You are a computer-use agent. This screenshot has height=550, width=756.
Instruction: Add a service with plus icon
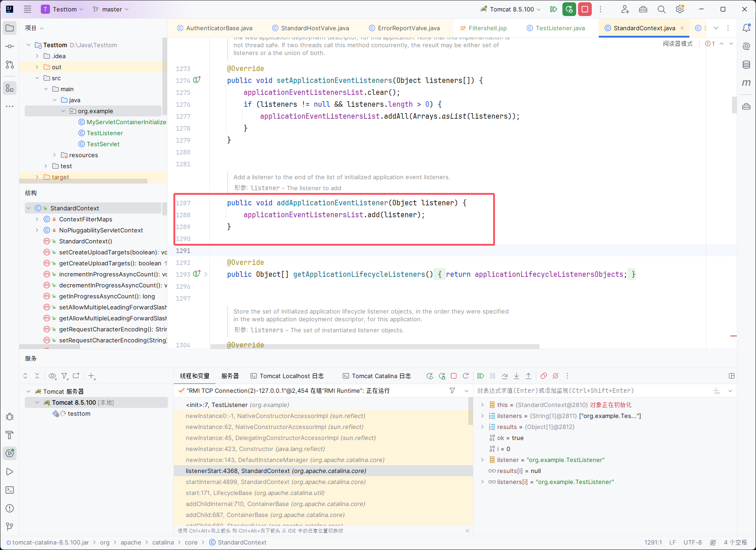(91, 376)
